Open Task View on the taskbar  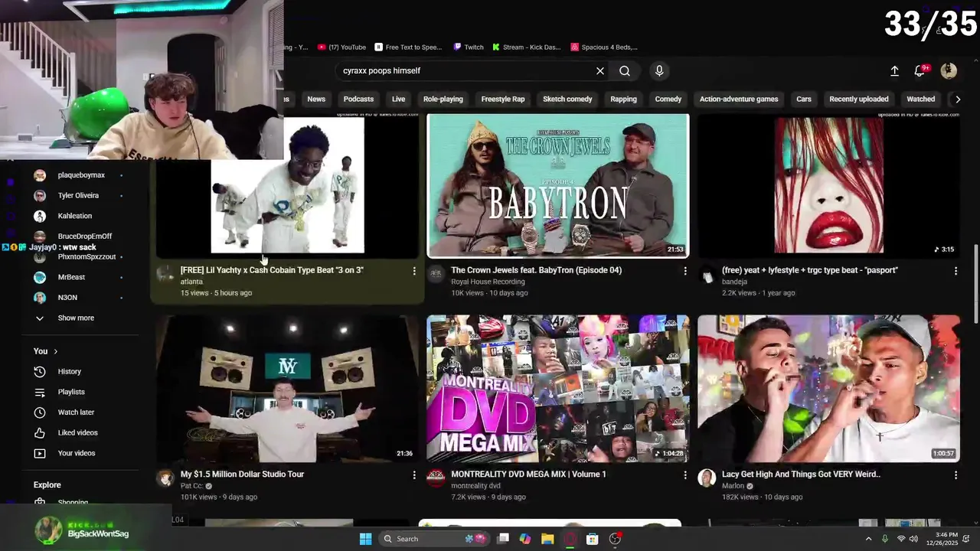tap(503, 539)
